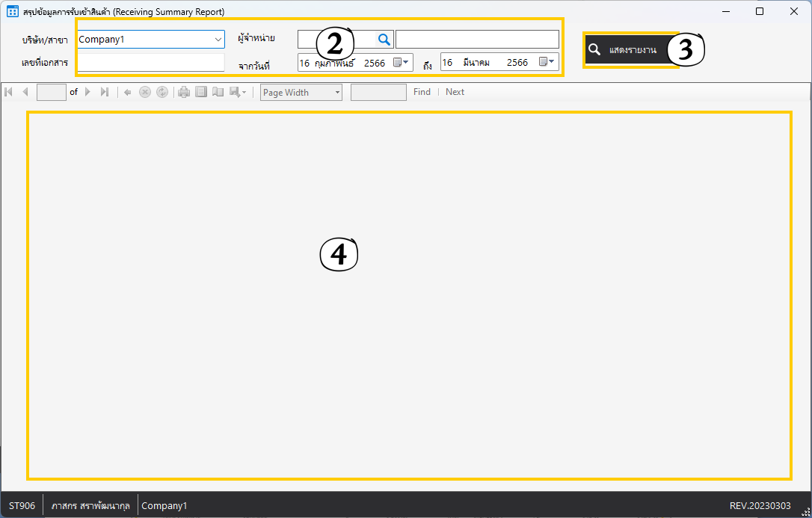812x518 pixels.
Task: Open the end date calendar picker
Action: pyautogui.click(x=547, y=62)
